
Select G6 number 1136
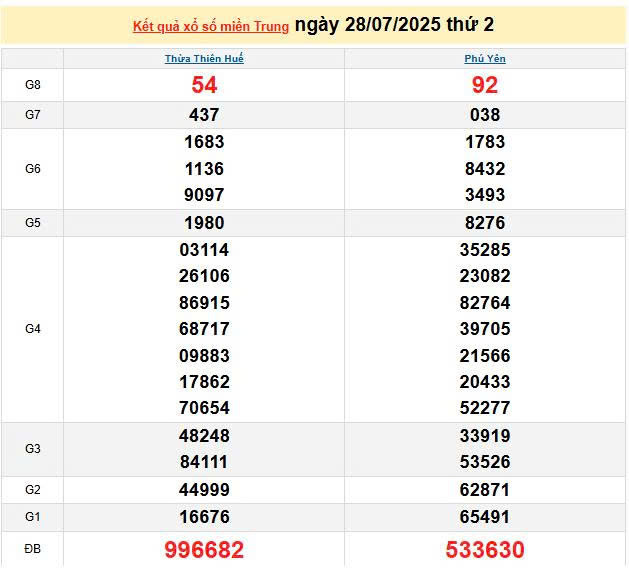coord(204,169)
